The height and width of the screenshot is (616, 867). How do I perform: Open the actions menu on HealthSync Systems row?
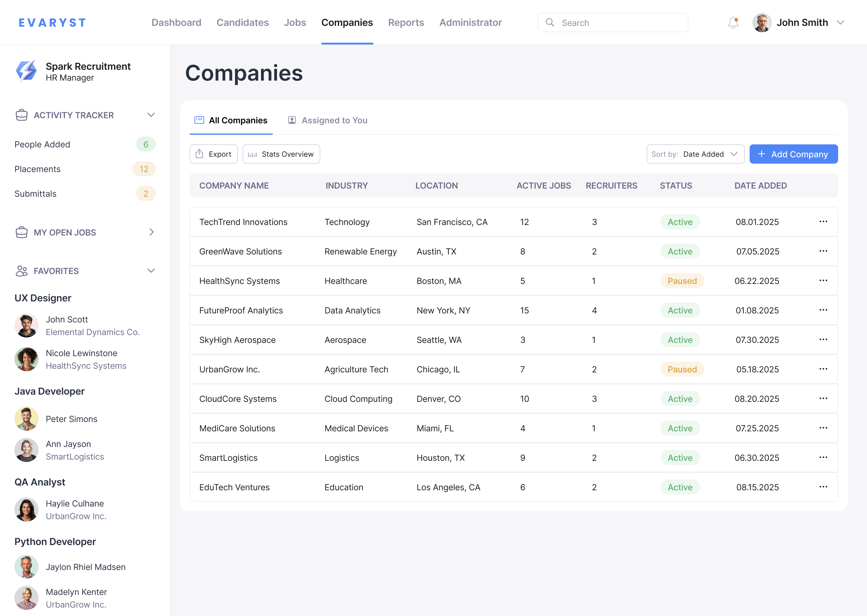(824, 281)
